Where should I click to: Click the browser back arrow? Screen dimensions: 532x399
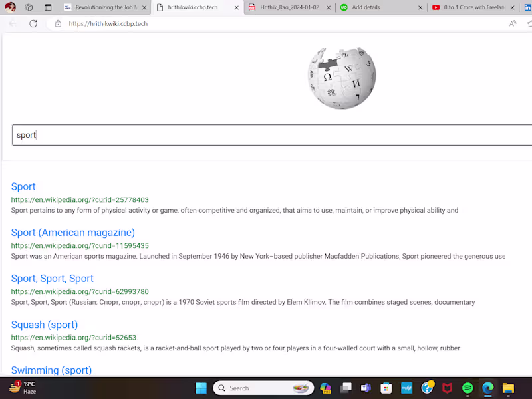[x=13, y=23]
